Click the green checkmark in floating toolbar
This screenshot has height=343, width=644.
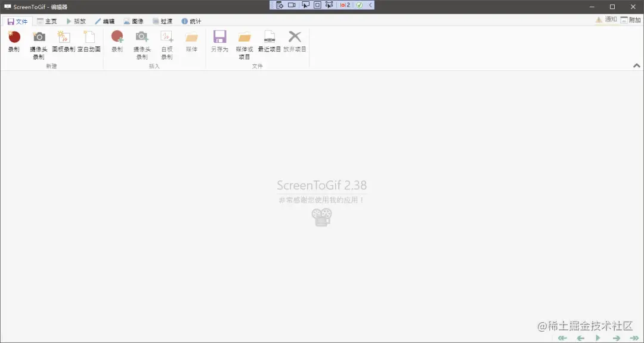(360, 5)
